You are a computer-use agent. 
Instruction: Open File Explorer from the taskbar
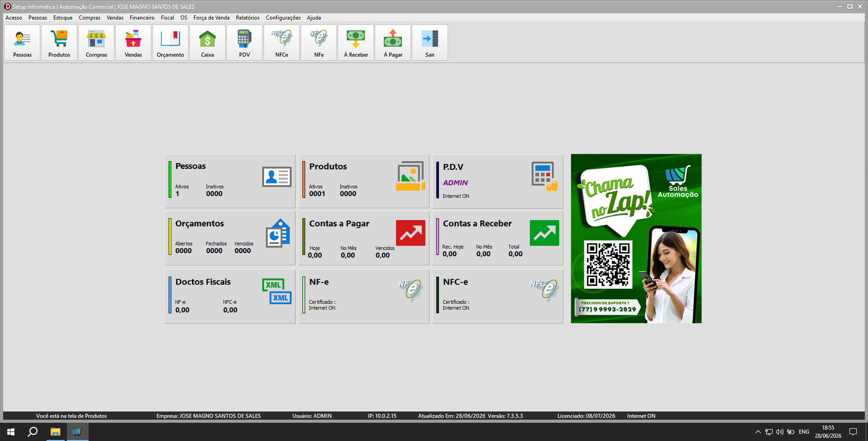[x=55, y=432]
